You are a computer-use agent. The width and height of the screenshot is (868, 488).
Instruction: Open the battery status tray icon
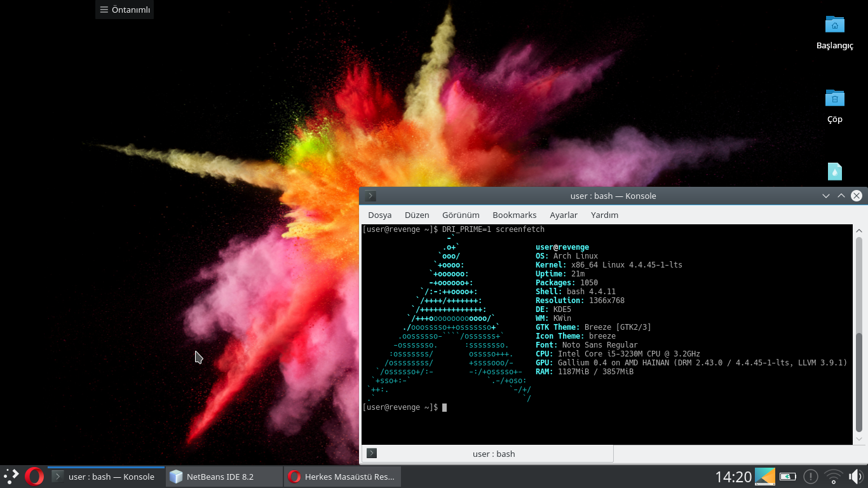pyautogui.click(x=788, y=477)
